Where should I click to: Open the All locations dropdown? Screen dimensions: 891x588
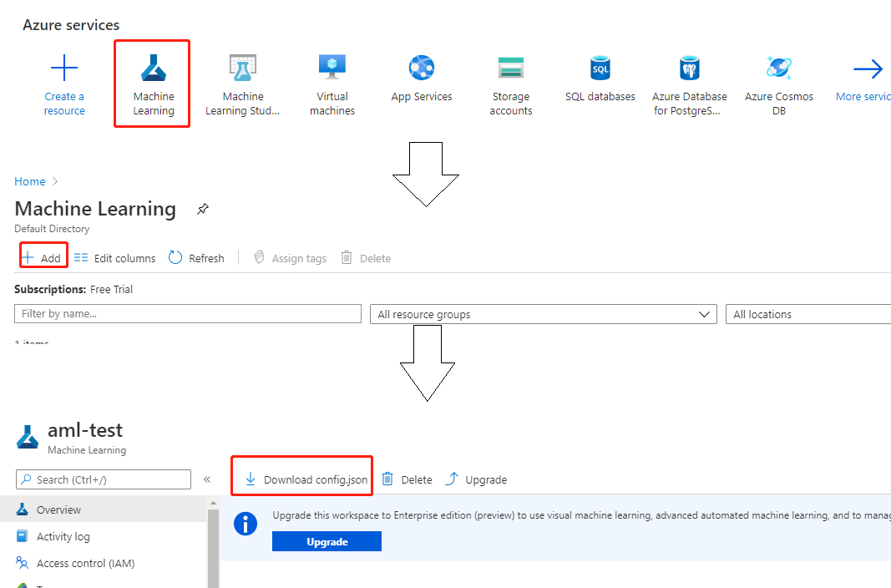(x=807, y=314)
